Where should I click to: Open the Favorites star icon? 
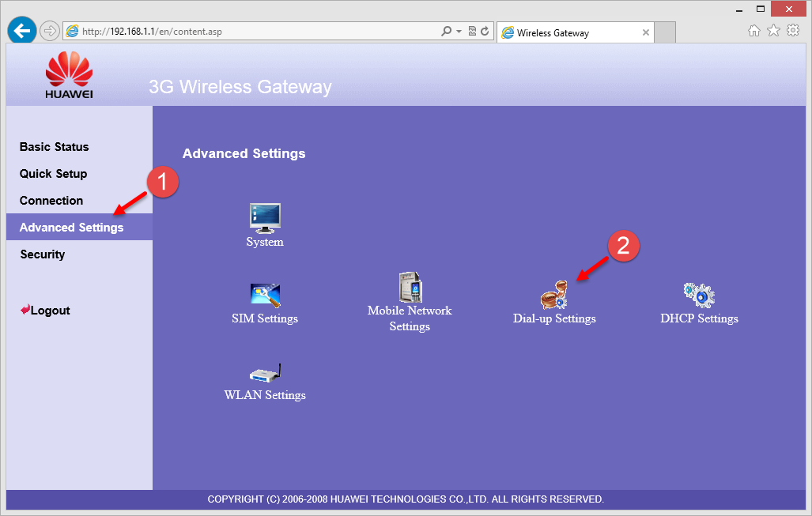point(773,31)
